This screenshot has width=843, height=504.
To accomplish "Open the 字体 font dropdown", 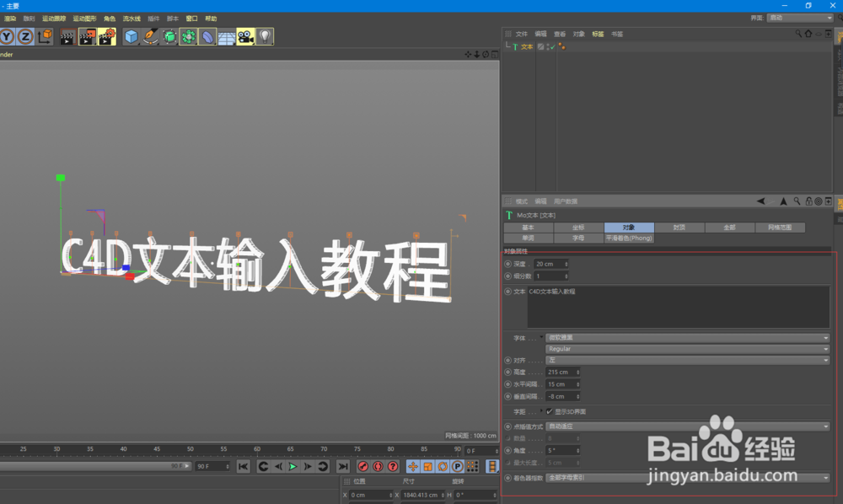I will 685,338.
